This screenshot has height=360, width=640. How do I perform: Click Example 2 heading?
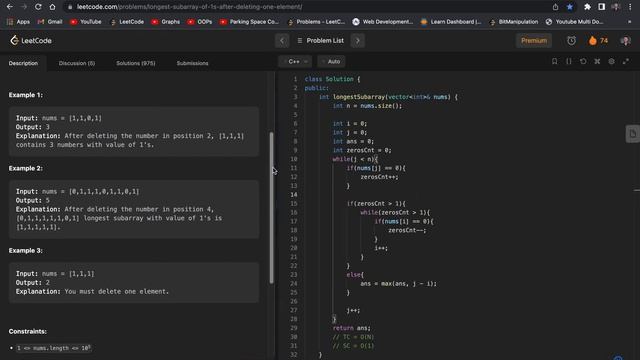point(25,168)
